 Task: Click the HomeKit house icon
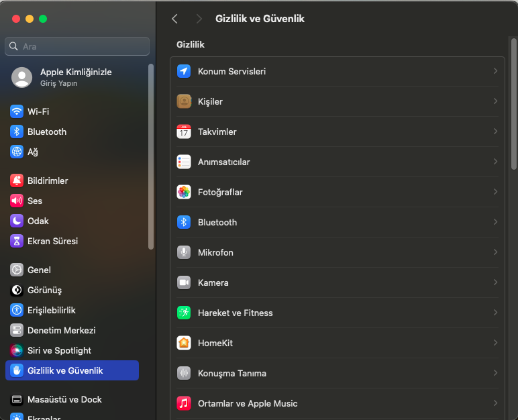coord(184,343)
